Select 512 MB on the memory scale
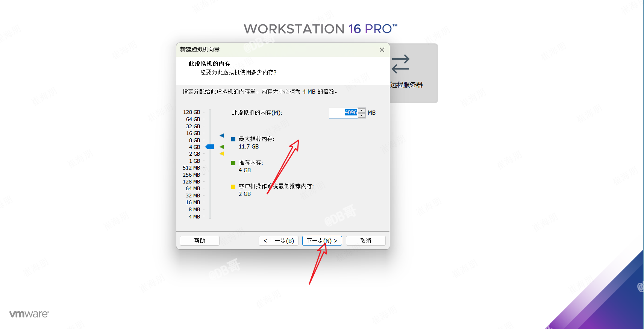Screen dimensions: 644x329 point(191,168)
